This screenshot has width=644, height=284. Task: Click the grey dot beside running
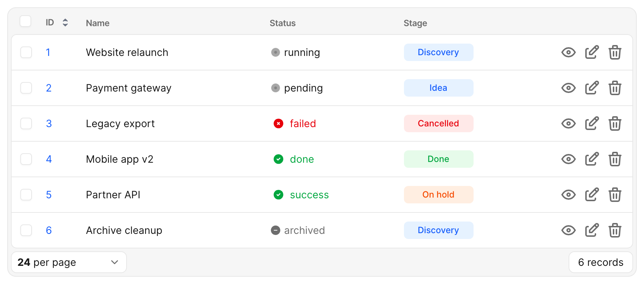(276, 52)
